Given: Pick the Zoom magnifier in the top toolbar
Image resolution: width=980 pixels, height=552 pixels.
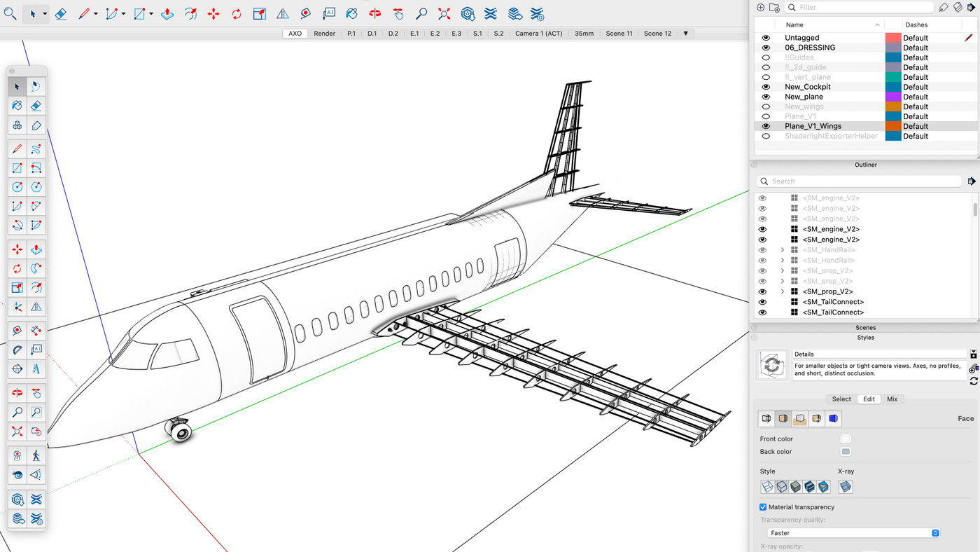Looking at the screenshot, I should (421, 14).
